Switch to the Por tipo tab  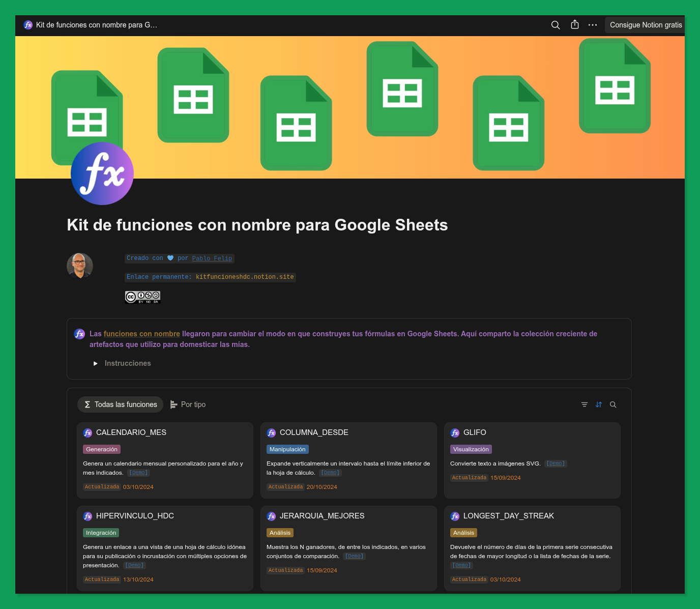pyautogui.click(x=188, y=404)
